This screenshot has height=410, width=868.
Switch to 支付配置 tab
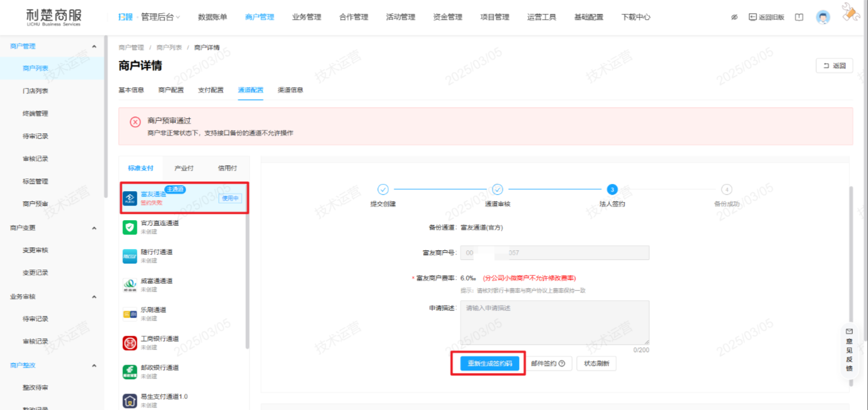pyautogui.click(x=211, y=90)
